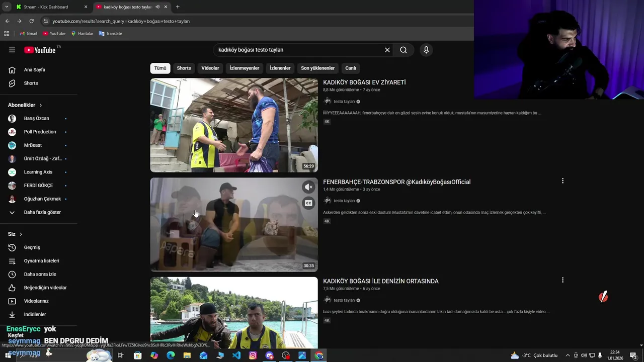
Task: Open testo taylan channel avatar on first result
Action: tap(328, 101)
